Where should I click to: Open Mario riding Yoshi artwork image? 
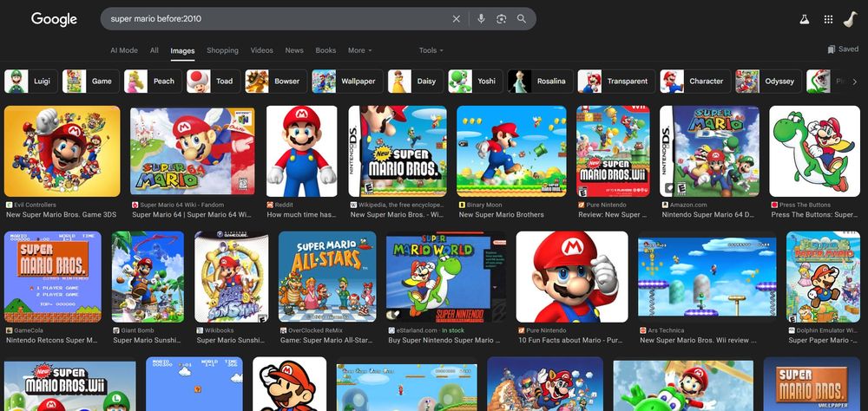pos(815,151)
